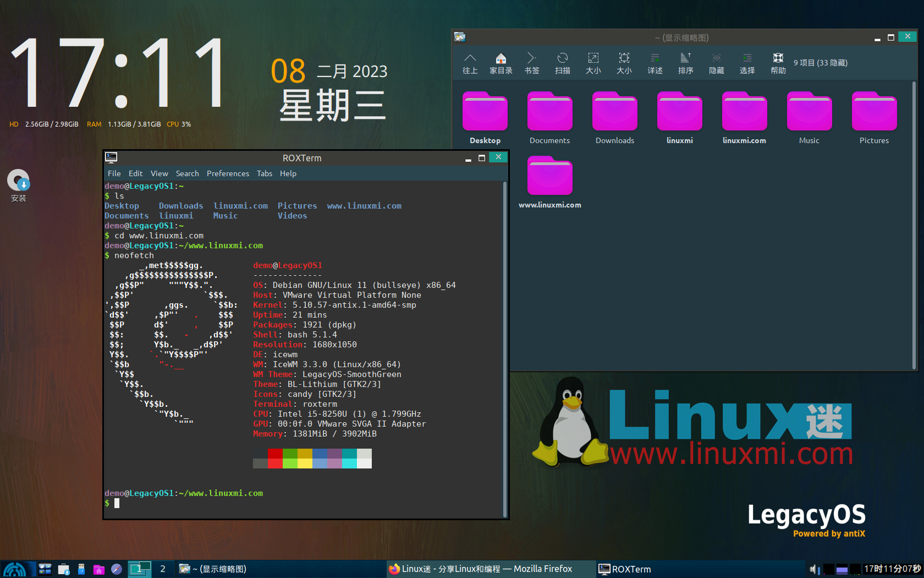Click the terminal prompt cursor line

[112, 503]
